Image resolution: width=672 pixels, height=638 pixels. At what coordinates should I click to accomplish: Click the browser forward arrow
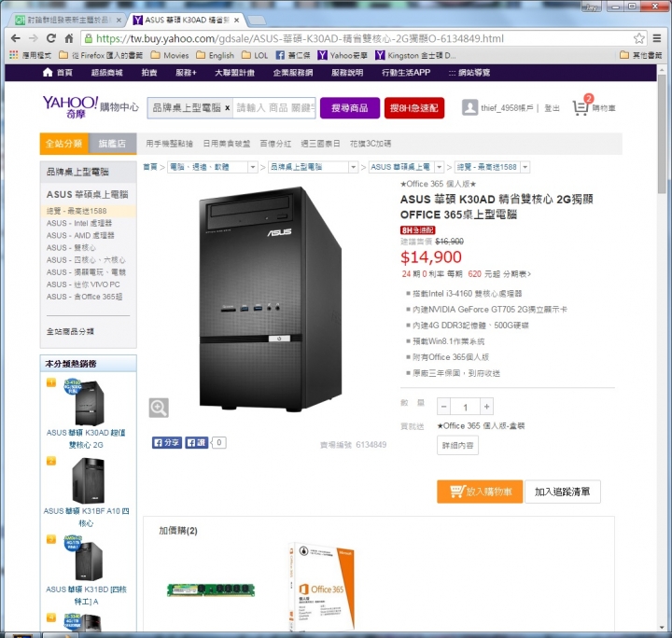(x=33, y=38)
